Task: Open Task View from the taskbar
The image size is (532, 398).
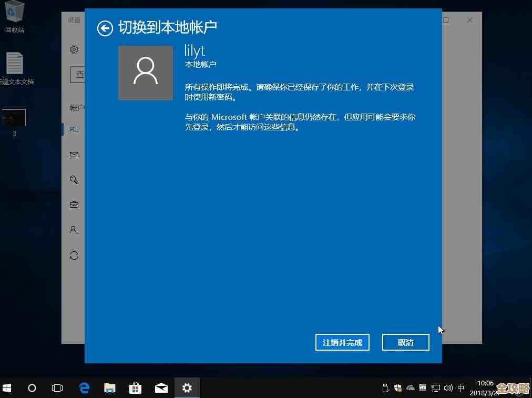Action: [x=57, y=387]
